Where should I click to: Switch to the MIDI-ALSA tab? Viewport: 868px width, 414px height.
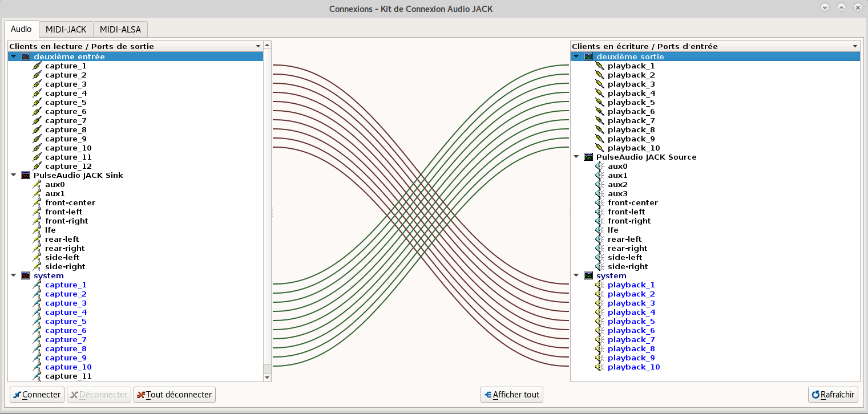120,29
